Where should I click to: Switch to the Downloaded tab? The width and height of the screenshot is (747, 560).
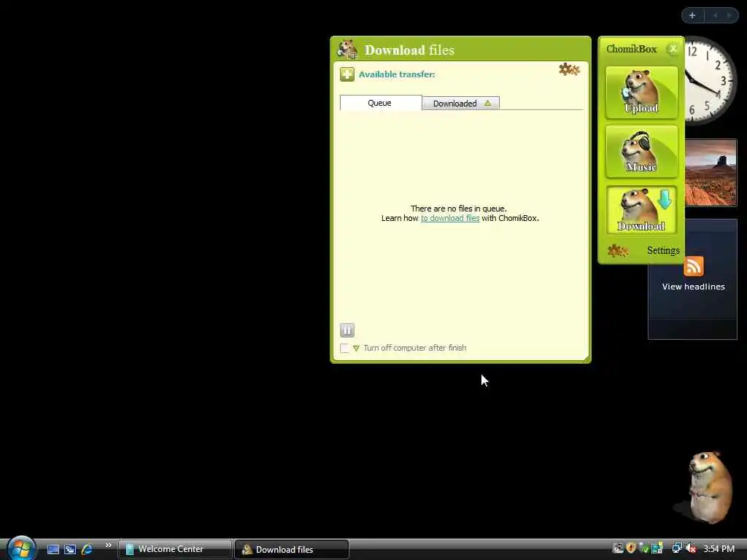(461, 104)
